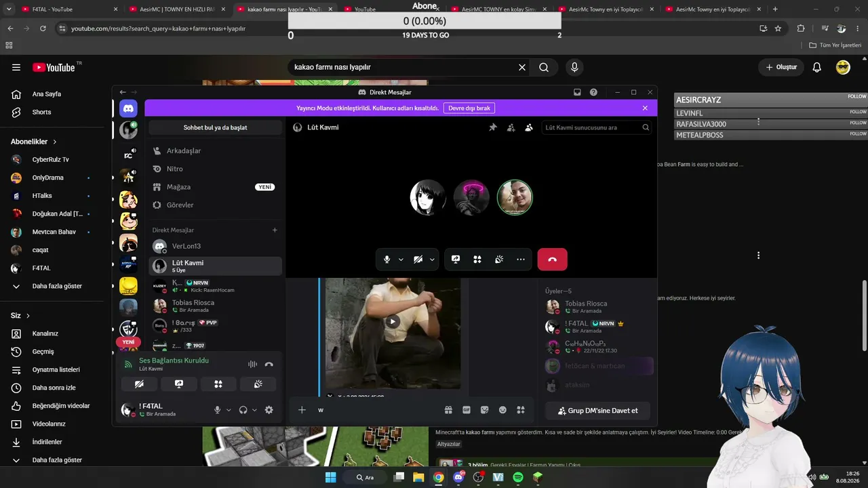The image size is (868, 488).
Task: Clear YouTube search box with X
Action: tap(522, 67)
